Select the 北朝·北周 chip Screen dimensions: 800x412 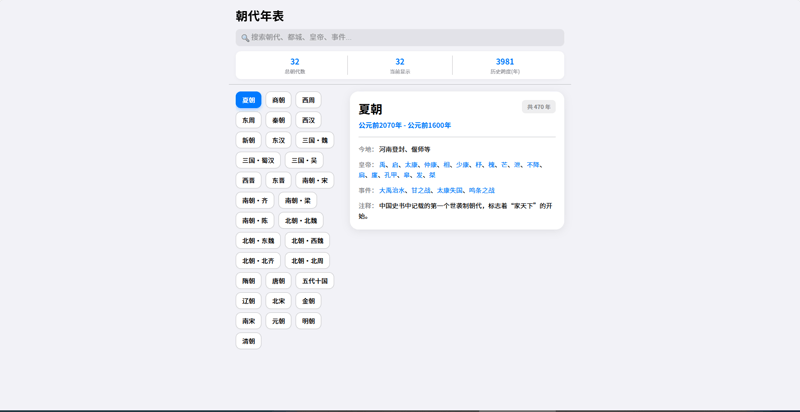coord(308,261)
